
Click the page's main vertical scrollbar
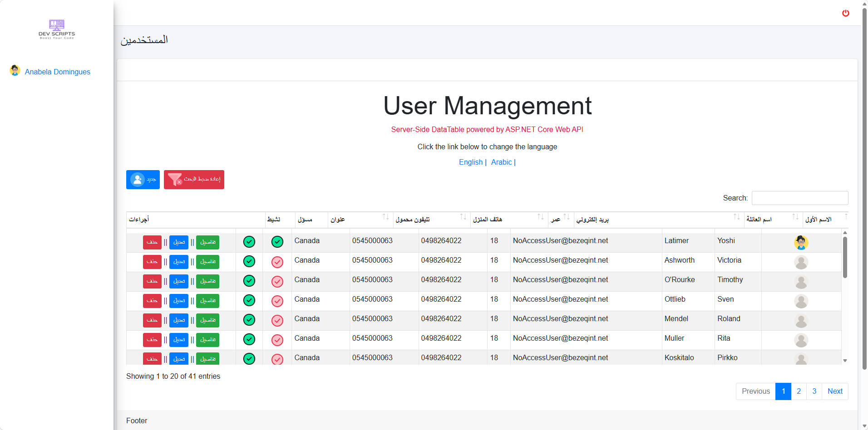(864, 188)
